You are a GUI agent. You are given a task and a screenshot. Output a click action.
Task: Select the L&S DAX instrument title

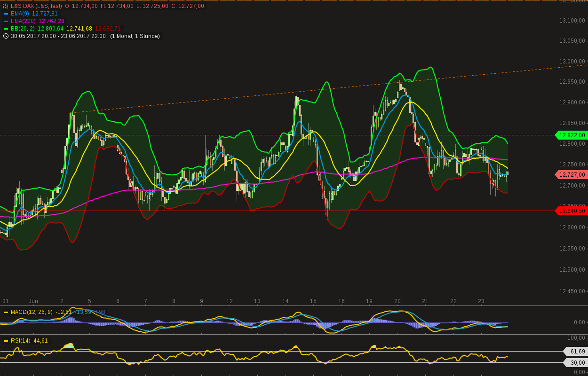click(x=36, y=6)
